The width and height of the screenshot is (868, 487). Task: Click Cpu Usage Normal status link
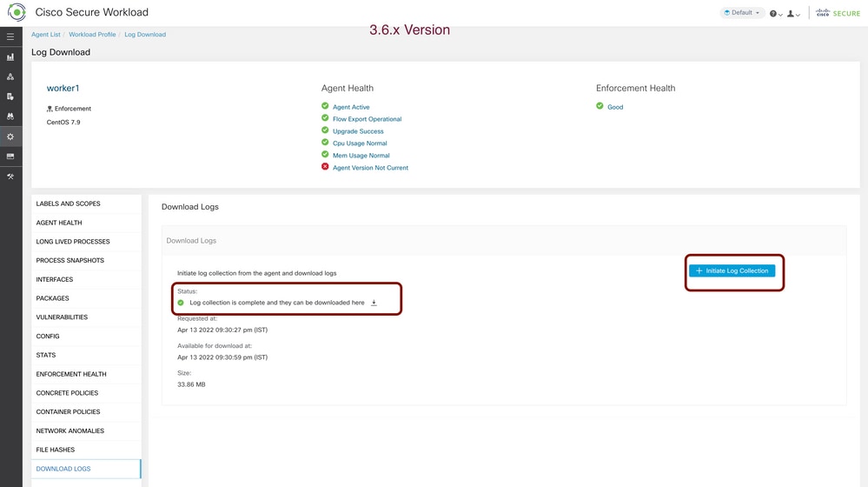point(360,143)
